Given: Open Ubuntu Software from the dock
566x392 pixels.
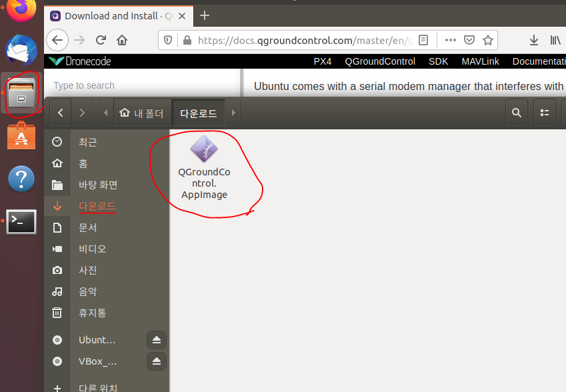Looking at the screenshot, I should coord(21,136).
